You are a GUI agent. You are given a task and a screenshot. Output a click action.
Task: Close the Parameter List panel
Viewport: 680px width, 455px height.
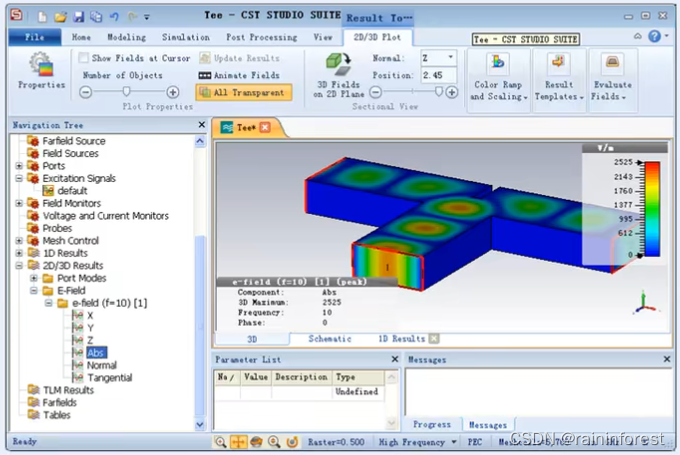(395, 359)
